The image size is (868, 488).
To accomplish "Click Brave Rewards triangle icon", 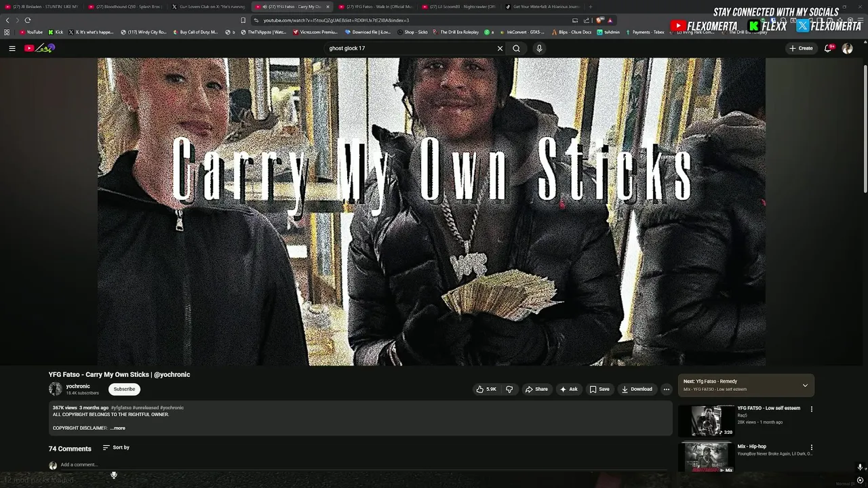I will tap(610, 20).
